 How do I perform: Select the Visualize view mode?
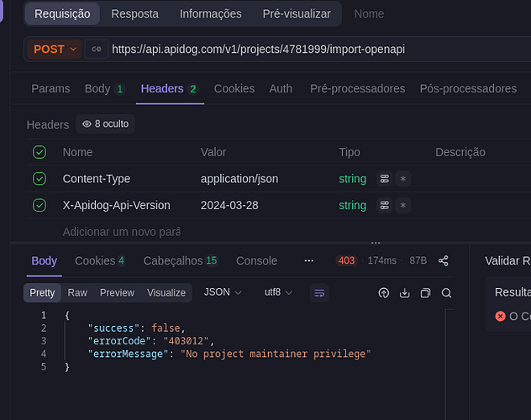pos(166,293)
